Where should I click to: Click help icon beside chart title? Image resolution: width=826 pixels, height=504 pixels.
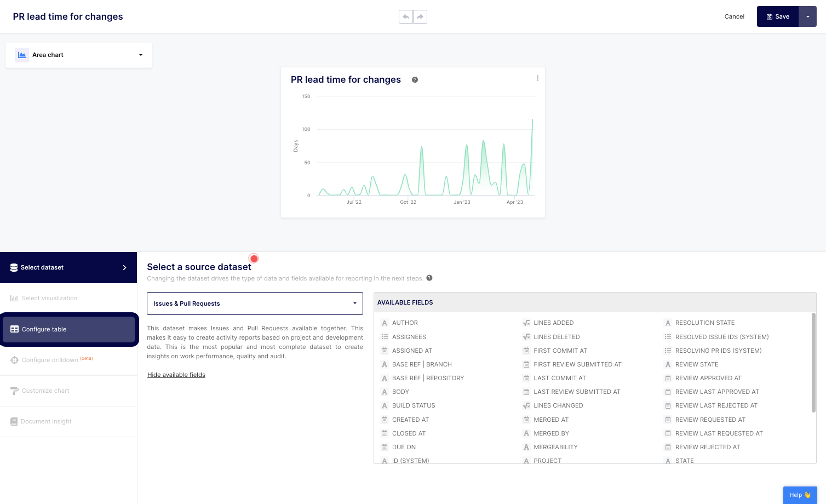pos(415,80)
